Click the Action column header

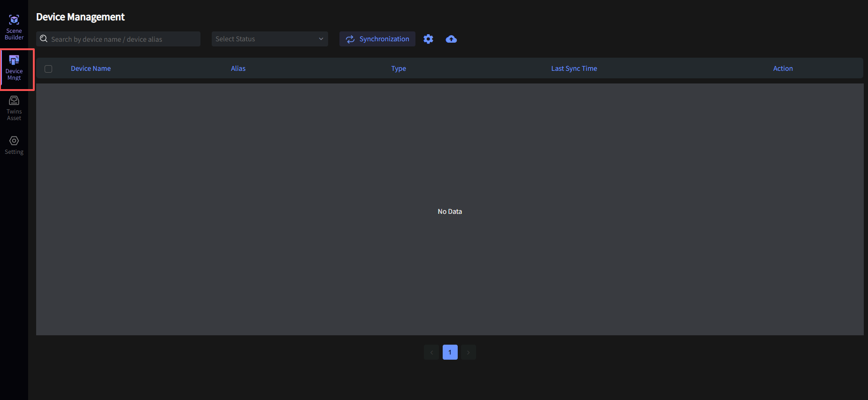(783, 68)
